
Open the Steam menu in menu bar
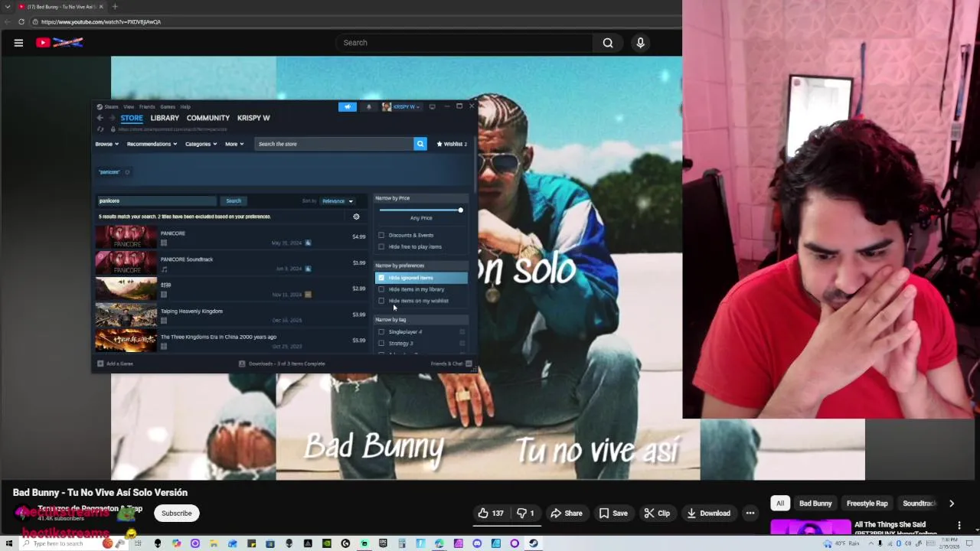click(111, 106)
